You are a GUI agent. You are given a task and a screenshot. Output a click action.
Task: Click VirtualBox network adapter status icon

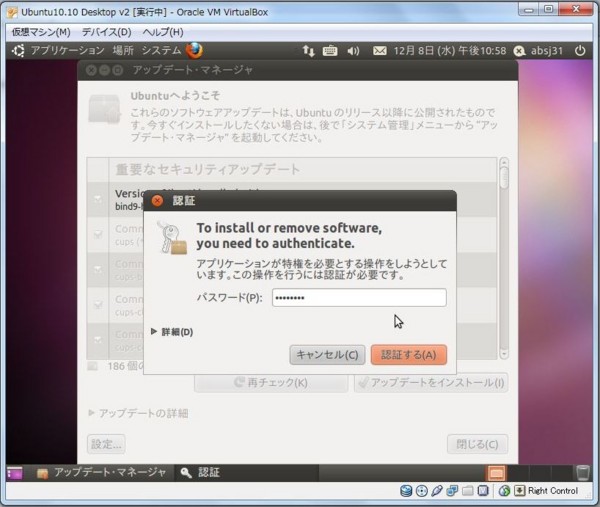[x=452, y=491]
